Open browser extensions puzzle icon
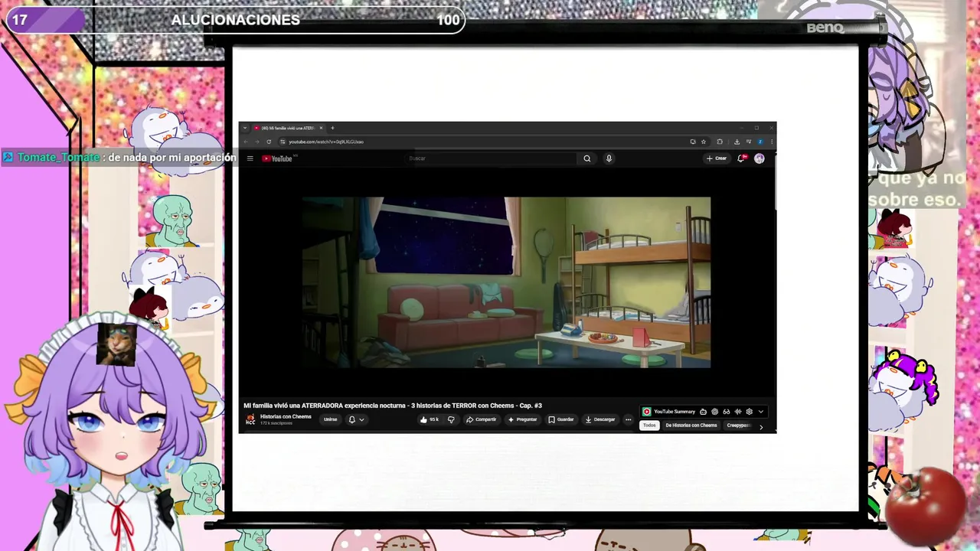This screenshot has width=980, height=551. (x=720, y=142)
